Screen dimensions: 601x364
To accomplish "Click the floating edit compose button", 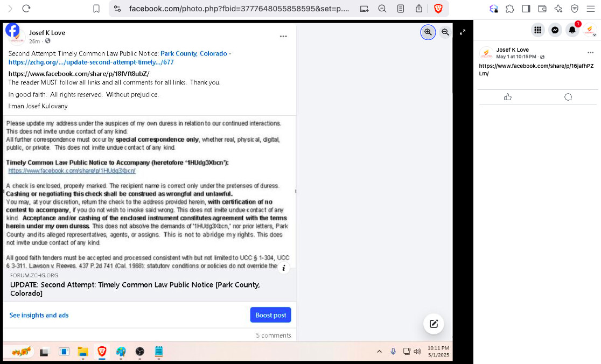I will [x=434, y=324].
